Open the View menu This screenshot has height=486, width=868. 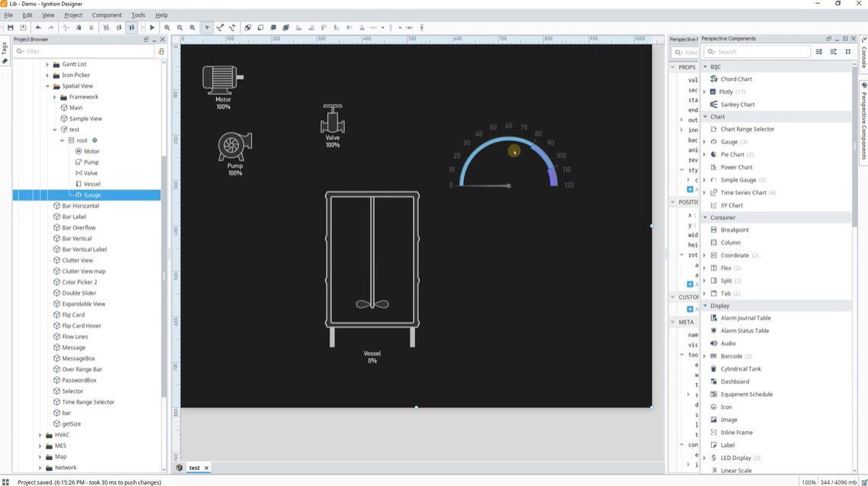(48, 15)
